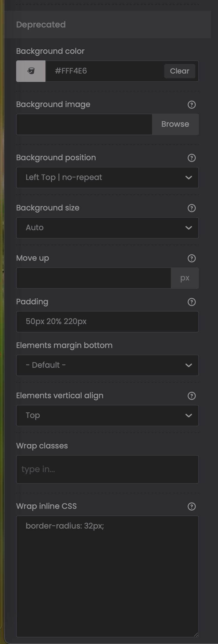This screenshot has height=644, width=218.
Task: Click help icon beside Background position
Action: click(x=192, y=158)
